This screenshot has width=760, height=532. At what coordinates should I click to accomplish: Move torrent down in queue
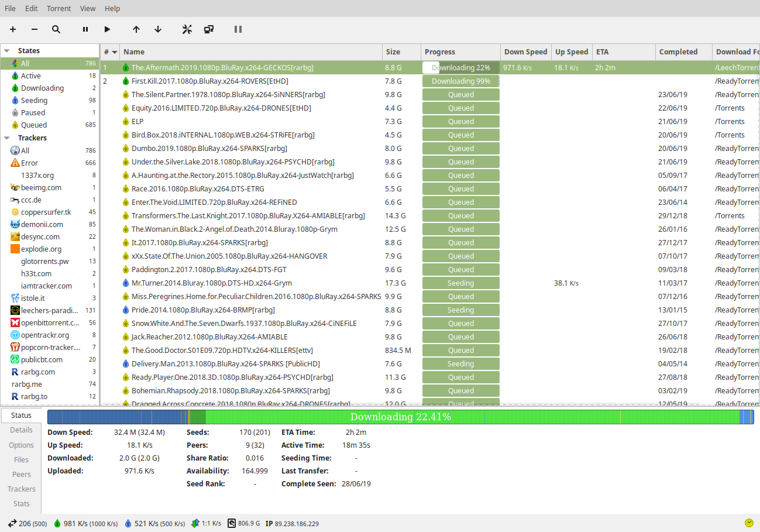[158, 29]
